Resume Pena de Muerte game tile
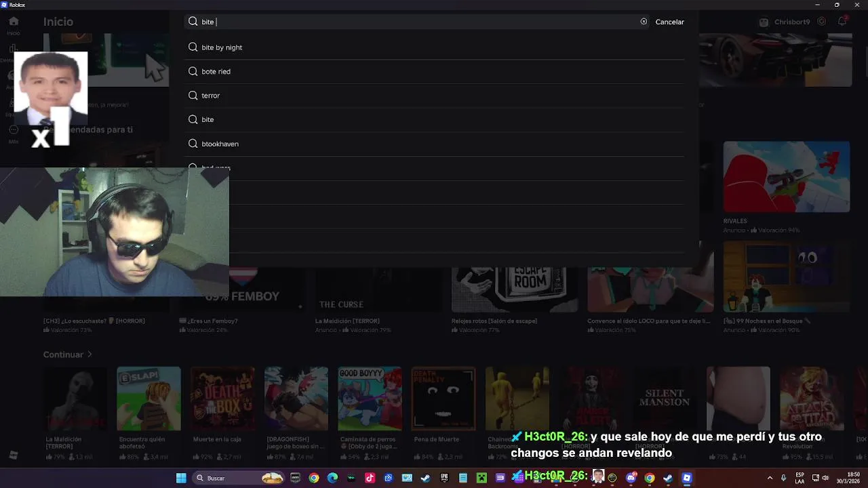 [x=443, y=399]
